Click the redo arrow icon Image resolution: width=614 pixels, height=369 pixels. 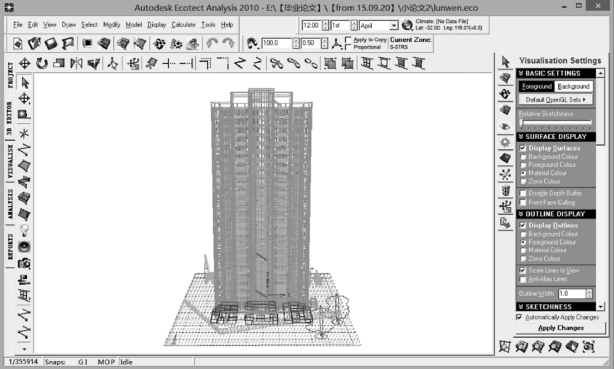coord(229,43)
